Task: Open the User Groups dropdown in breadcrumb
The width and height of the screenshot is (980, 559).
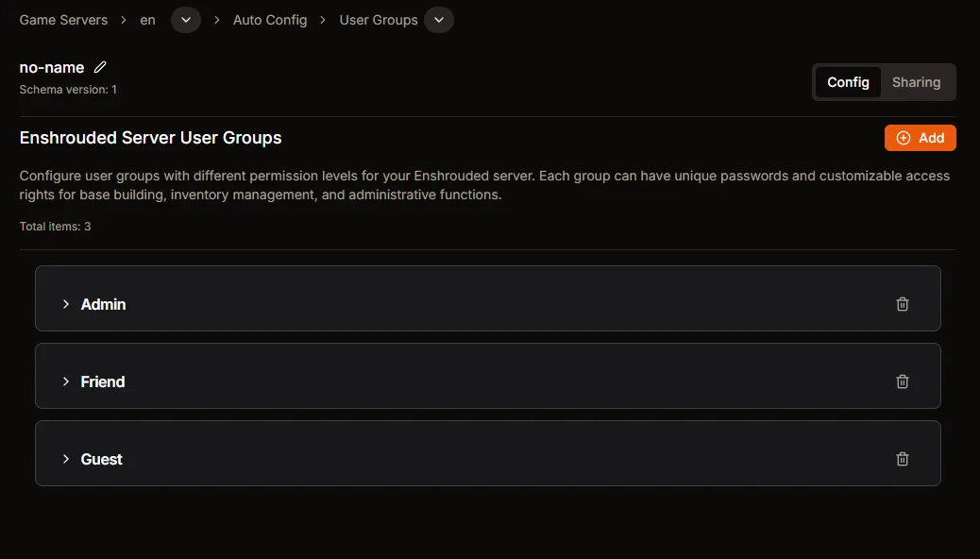Action: point(438,19)
